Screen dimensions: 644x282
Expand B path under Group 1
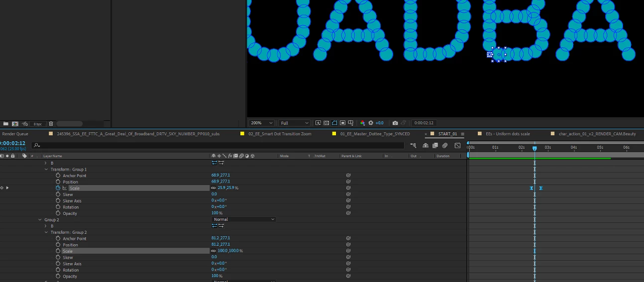[45, 163]
